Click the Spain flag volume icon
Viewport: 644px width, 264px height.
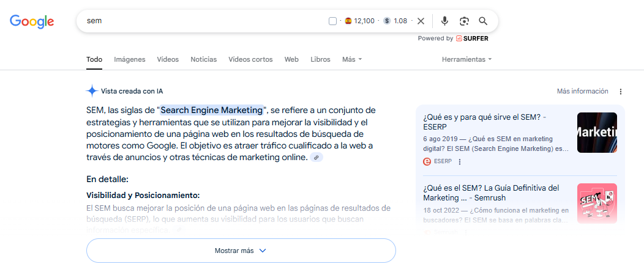click(x=348, y=21)
